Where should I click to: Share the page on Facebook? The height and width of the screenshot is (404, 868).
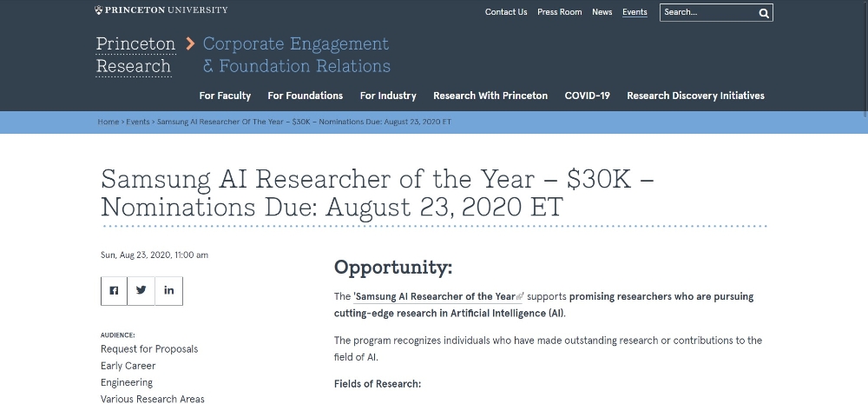click(x=114, y=290)
